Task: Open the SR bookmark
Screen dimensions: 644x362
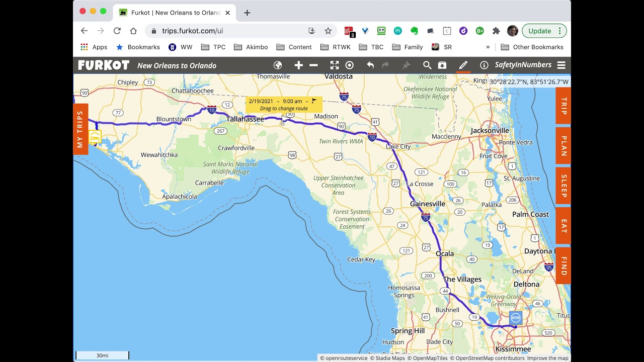Action: click(442, 47)
